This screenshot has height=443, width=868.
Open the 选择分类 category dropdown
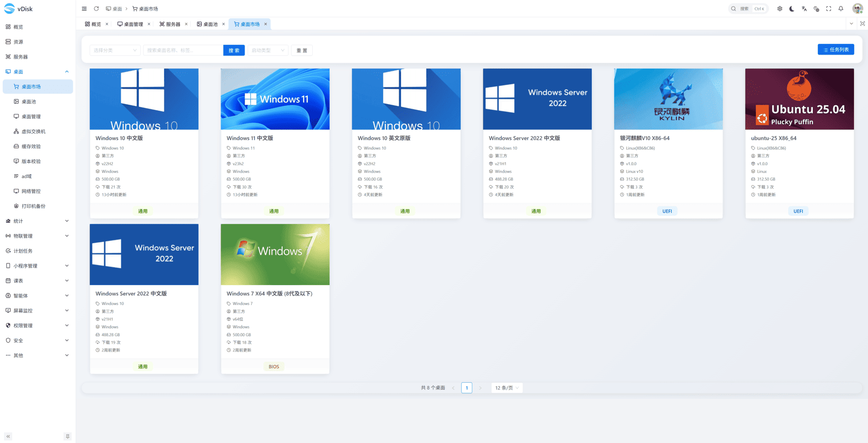coord(115,50)
